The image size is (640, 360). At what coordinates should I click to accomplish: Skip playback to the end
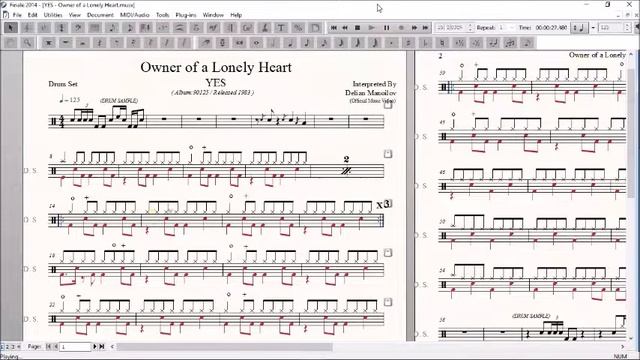pos(425,28)
